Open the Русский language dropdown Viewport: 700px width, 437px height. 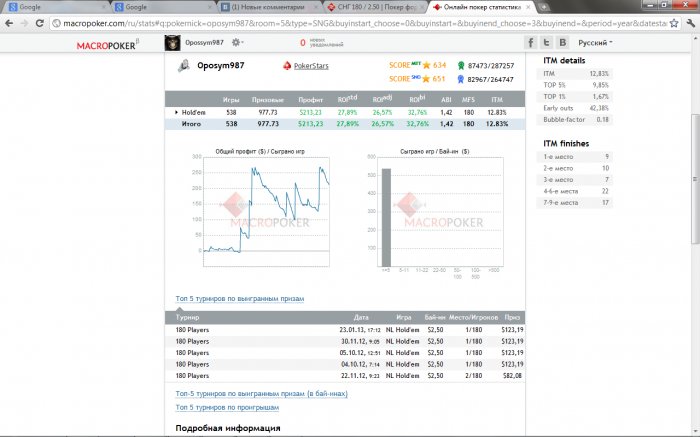point(595,43)
